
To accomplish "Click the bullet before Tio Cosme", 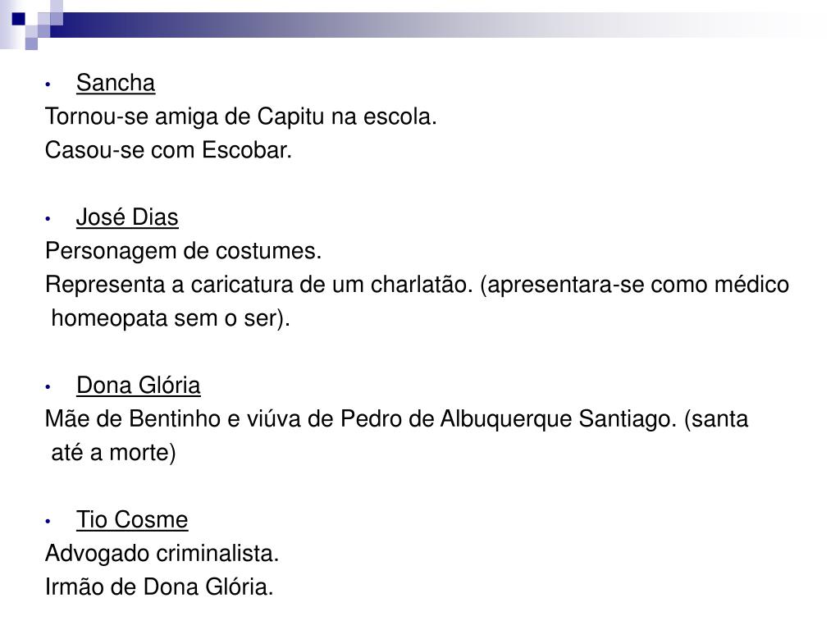I will pyautogui.click(x=48, y=521).
